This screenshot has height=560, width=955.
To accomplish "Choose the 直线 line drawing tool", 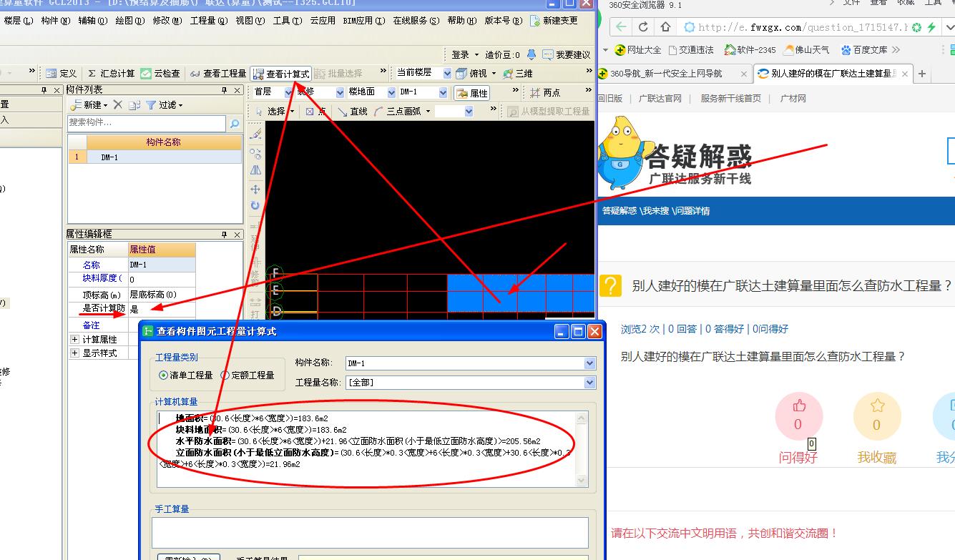I will [353, 112].
